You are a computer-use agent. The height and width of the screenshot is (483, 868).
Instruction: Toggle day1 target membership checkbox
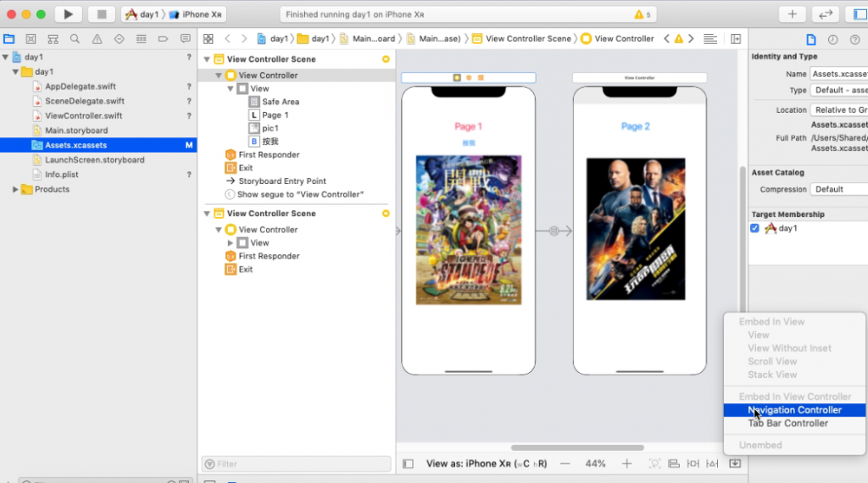(754, 228)
